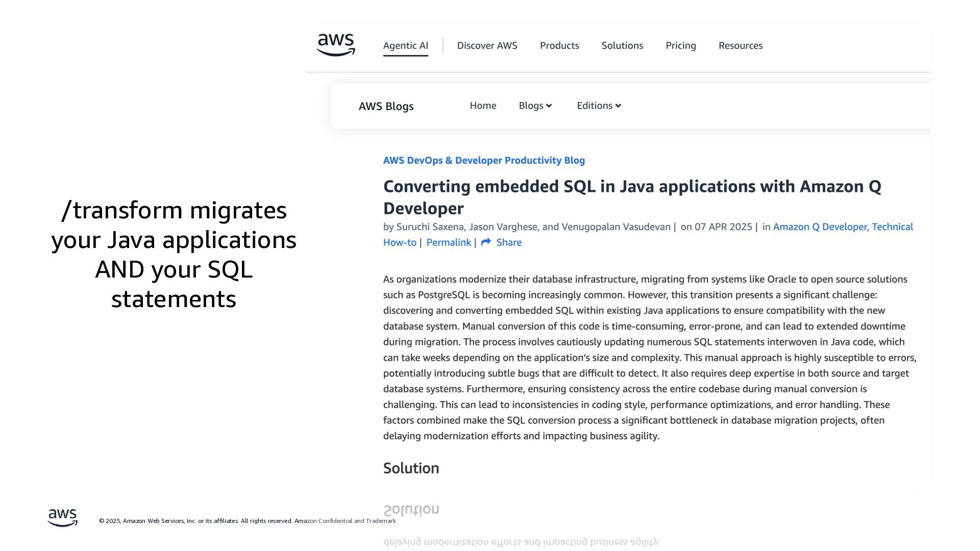Open the Solutions menu
Screen dimensions: 980x551
tap(622, 45)
